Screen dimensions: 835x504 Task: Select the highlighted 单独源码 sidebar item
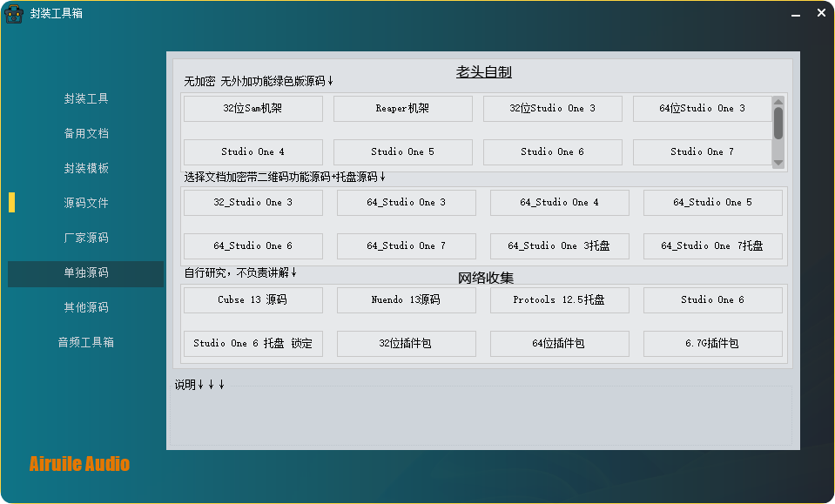85,272
